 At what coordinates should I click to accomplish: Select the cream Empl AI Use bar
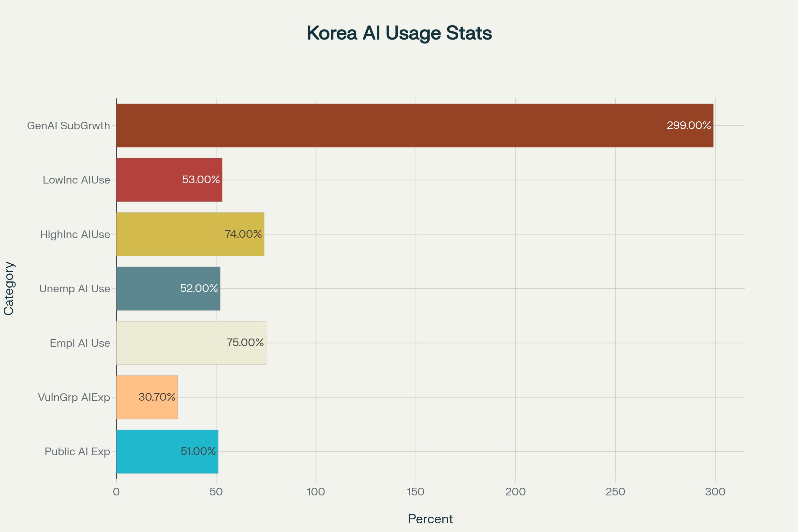point(192,343)
